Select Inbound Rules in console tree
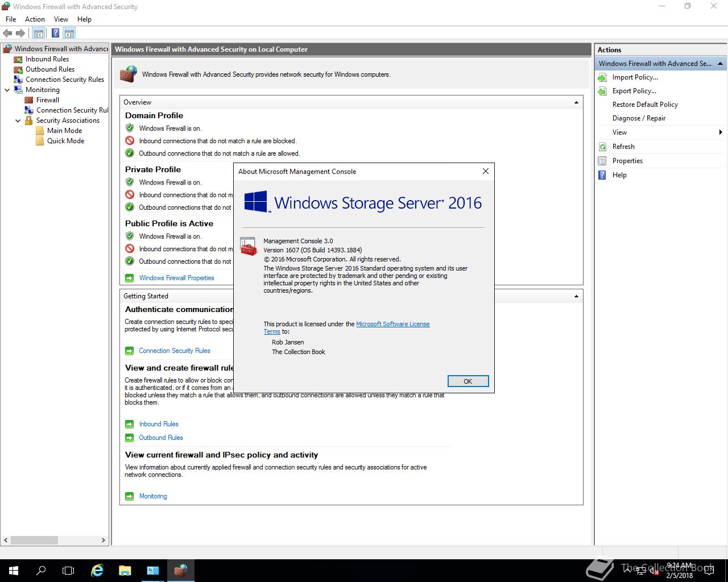The image size is (728, 582). click(x=47, y=59)
